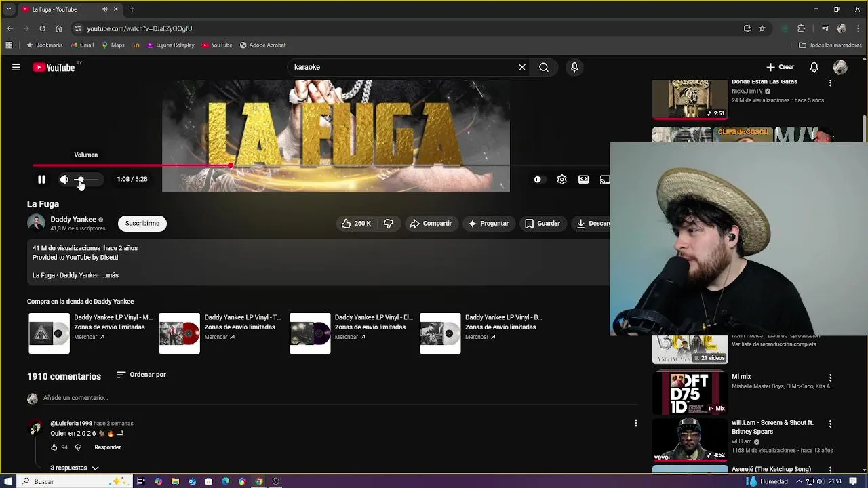Adjust the player volume slider
Image resolution: width=868 pixels, height=488 pixels.
(x=87, y=180)
